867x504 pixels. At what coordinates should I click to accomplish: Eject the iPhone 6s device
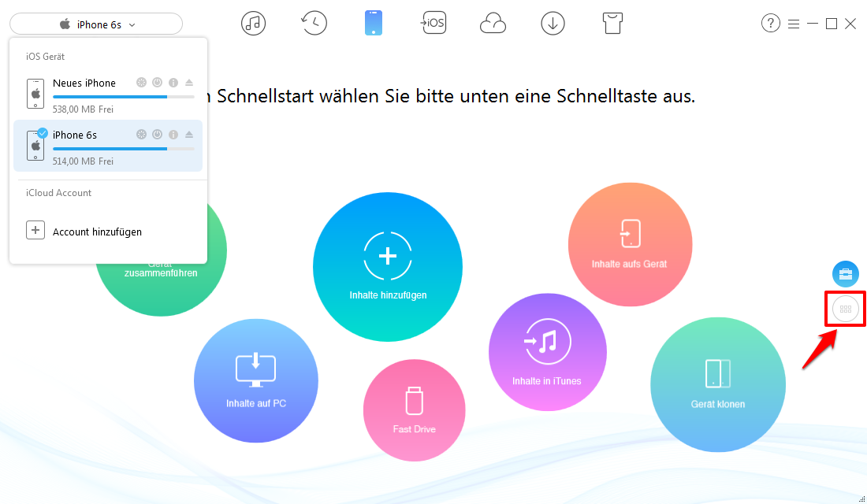(189, 135)
